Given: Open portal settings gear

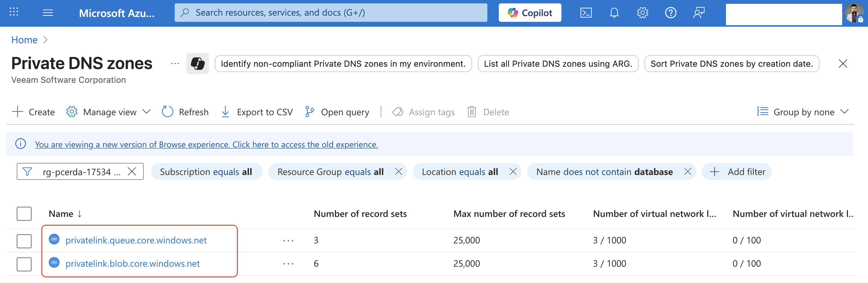Looking at the screenshot, I should tap(642, 13).
